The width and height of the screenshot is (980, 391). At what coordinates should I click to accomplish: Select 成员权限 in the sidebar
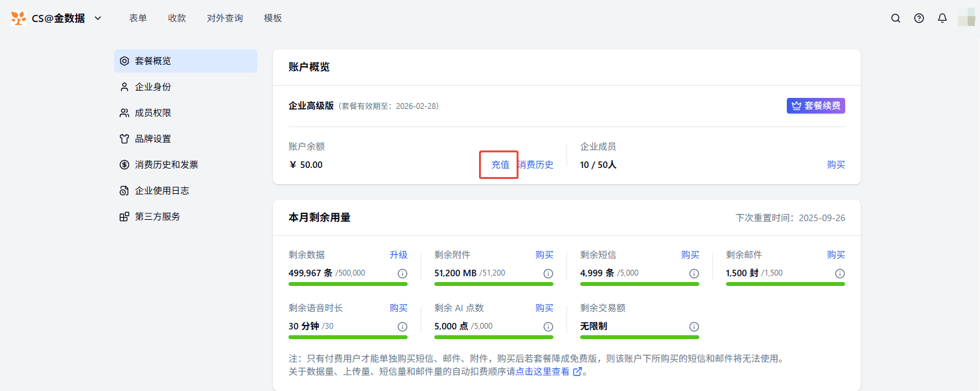click(x=153, y=113)
